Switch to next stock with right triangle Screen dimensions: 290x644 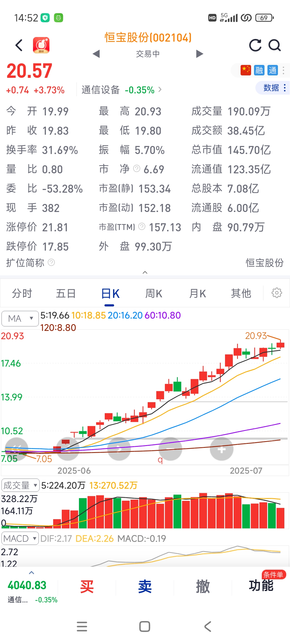(x=200, y=54)
